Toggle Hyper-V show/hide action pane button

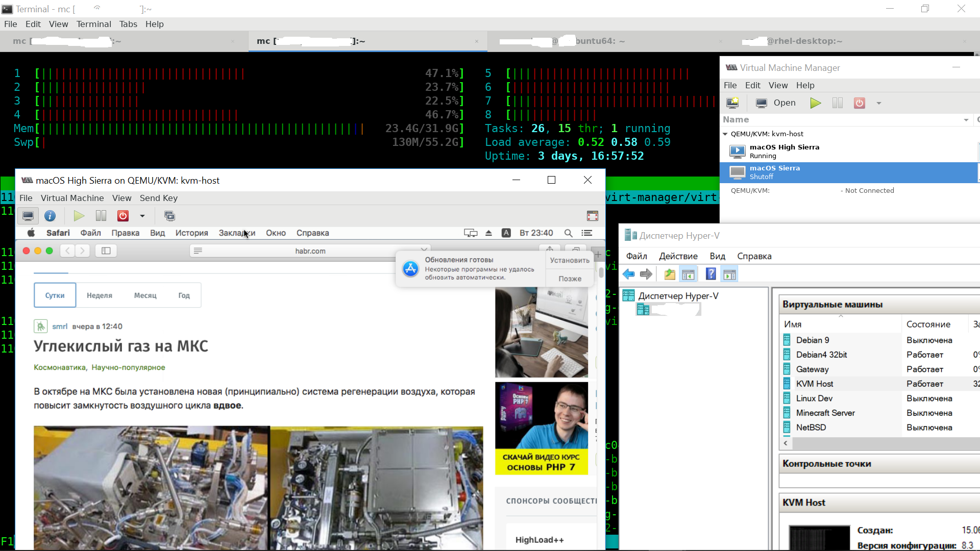pyautogui.click(x=729, y=274)
